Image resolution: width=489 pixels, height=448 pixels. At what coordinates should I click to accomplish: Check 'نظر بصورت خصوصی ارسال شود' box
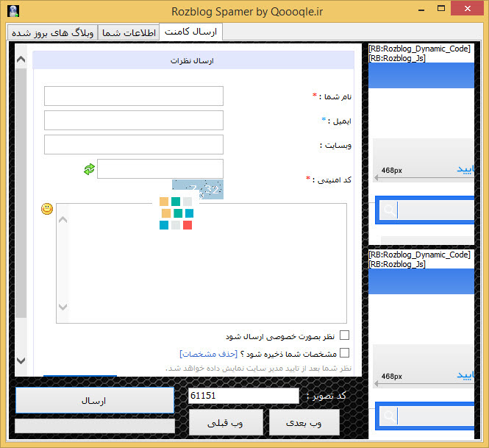(x=344, y=335)
